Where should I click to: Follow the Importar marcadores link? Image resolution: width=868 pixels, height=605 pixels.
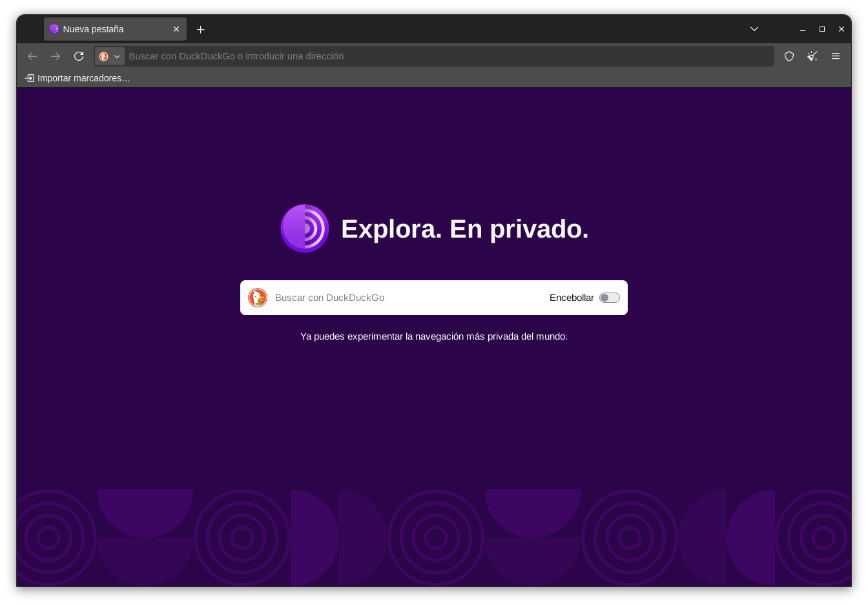(x=83, y=78)
